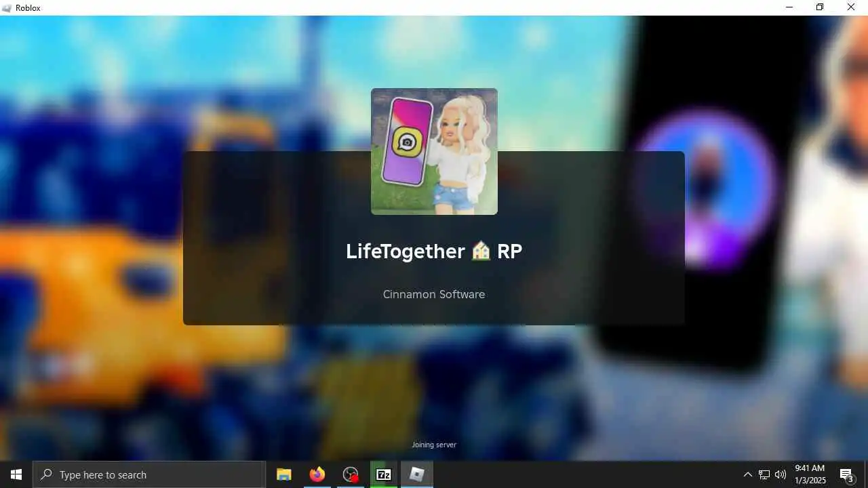Open network status tray icon

764,474
